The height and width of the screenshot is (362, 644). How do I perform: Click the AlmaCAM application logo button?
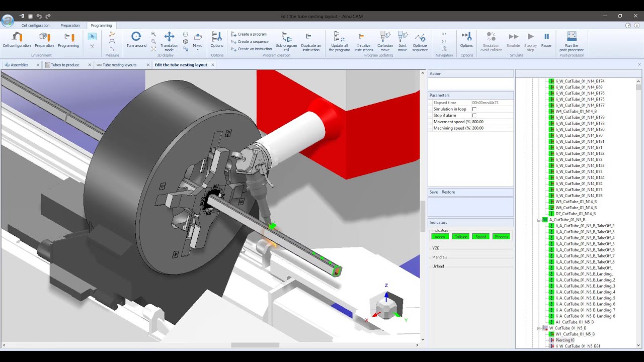[x=8, y=20]
